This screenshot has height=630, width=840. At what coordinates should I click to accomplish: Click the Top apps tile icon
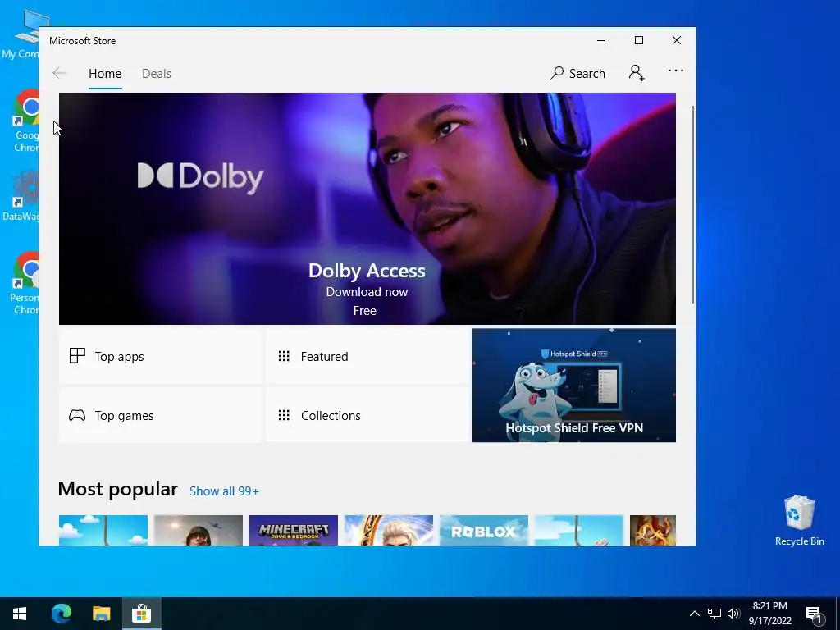click(x=77, y=356)
